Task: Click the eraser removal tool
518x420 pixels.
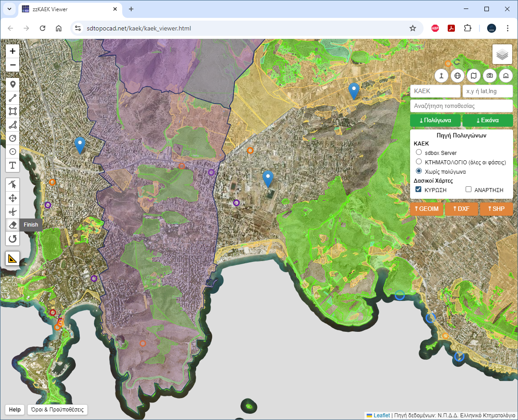Action: [13, 225]
